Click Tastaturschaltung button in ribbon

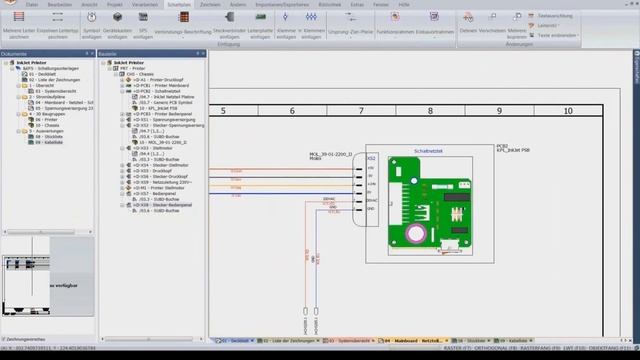pos(551,16)
